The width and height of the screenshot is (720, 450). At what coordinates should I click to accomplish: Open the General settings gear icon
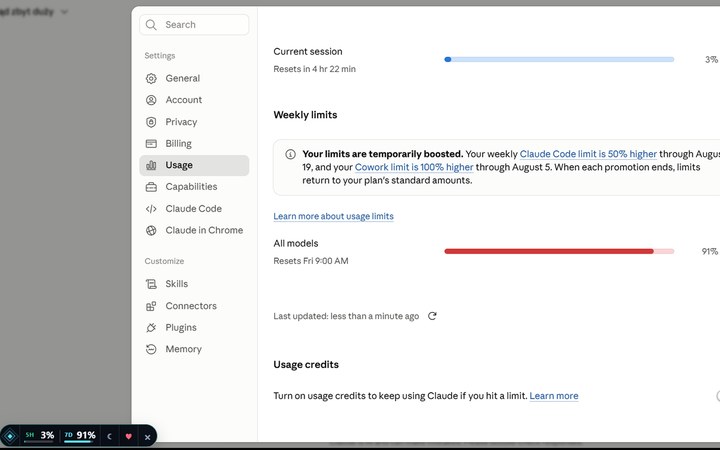pos(151,79)
